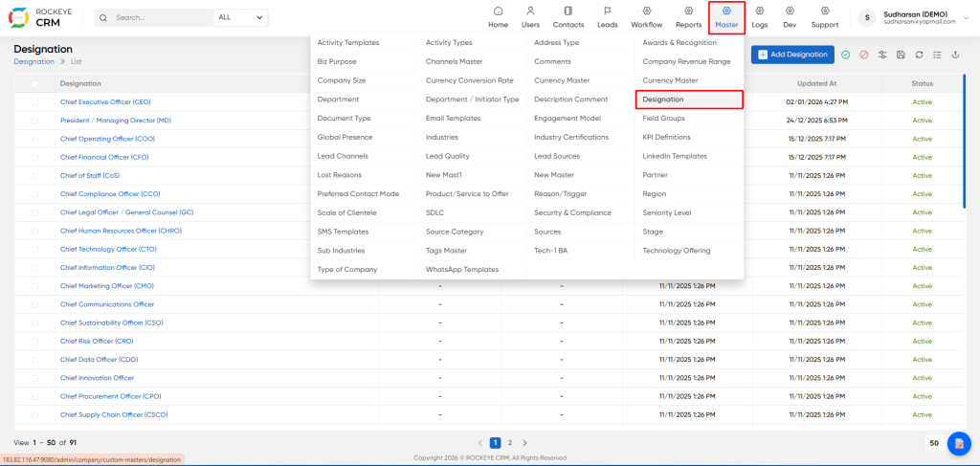Check the Chief Technology Officer (CTO) row
980x466 pixels.
[x=35, y=249]
